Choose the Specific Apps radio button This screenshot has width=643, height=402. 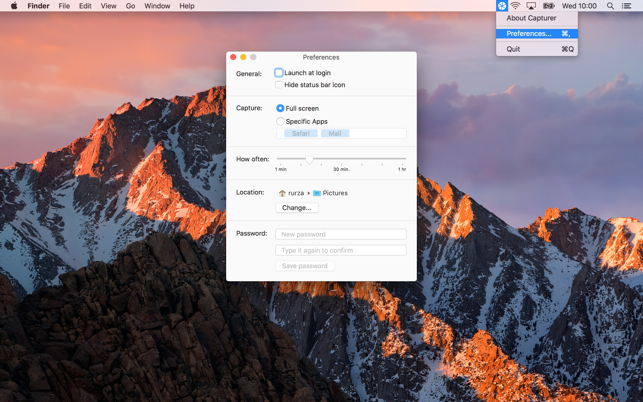280,121
